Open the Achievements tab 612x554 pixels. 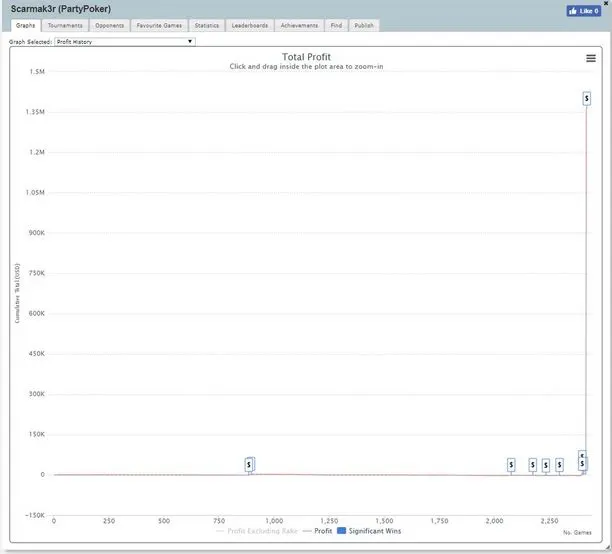[x=299, y=25]
